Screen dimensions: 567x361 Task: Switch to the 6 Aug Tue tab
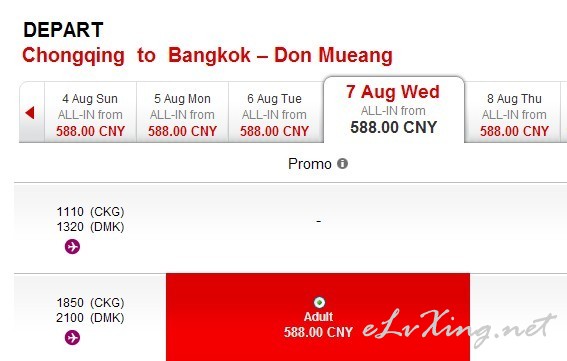274,112
